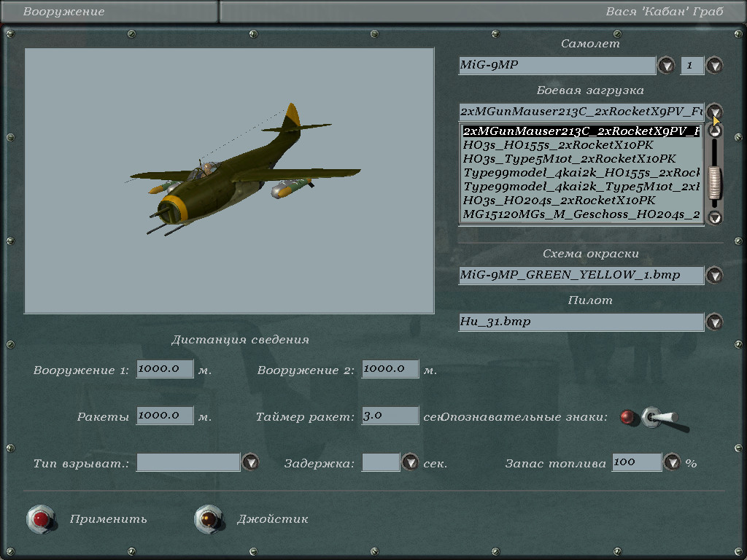Select loadout Type99model_4kai2k_HO155s
This screenshot has width=747, height=560.
[x=581, y=172]
